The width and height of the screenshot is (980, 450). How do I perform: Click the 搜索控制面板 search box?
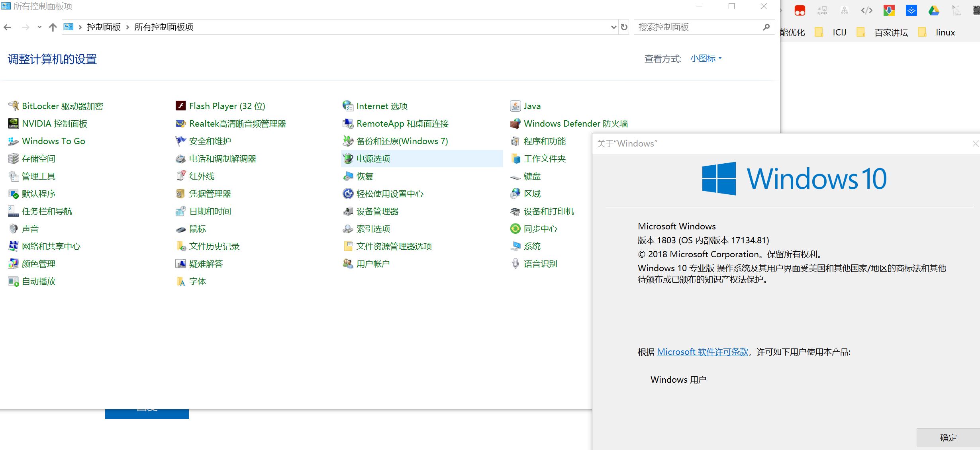697,27
